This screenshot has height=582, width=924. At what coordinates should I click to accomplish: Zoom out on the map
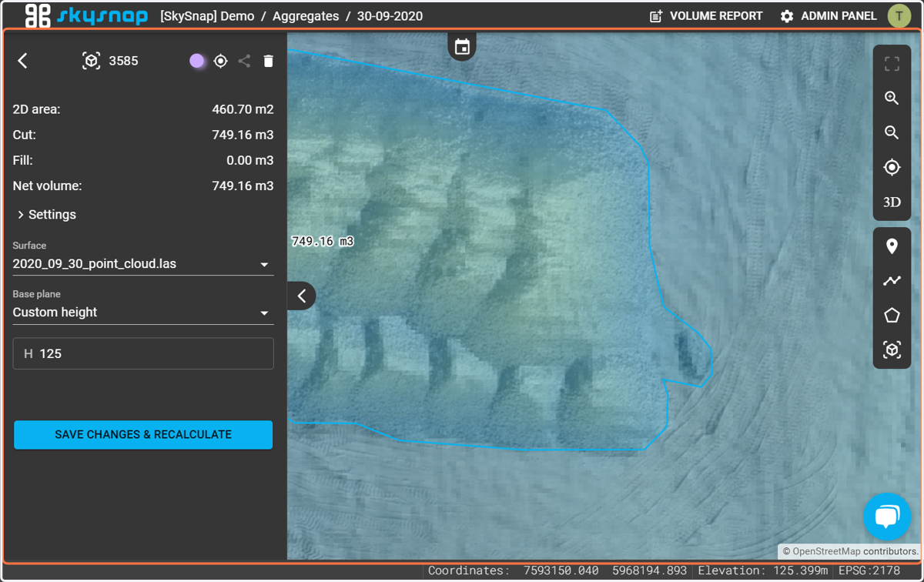coord(892,132)
